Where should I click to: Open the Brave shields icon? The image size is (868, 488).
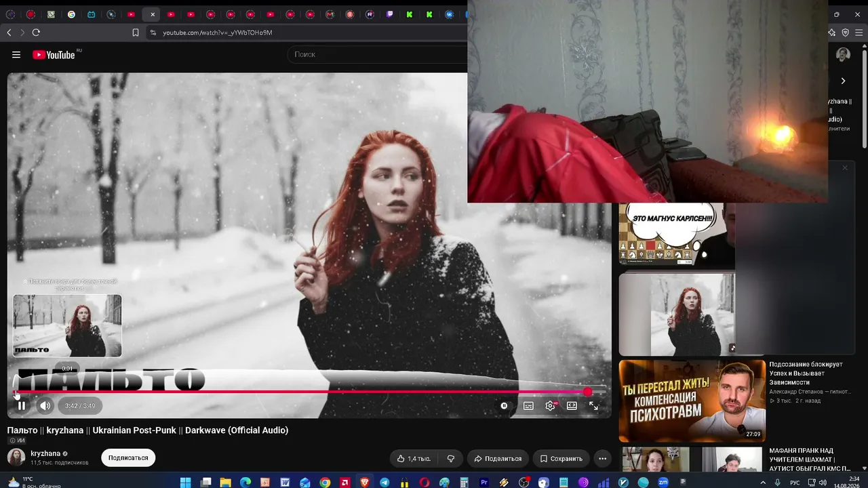click(x=846, y=33)
